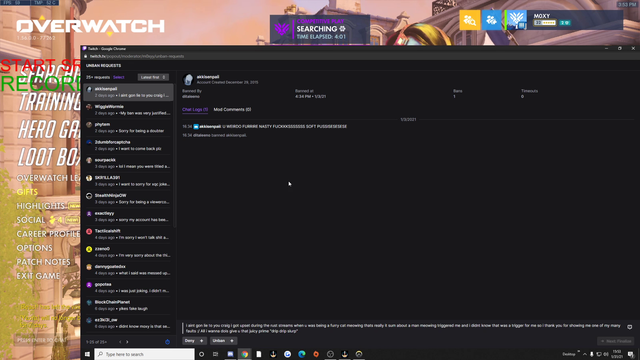Click akkisenpaii name in chat log
This screenshot has width=640, height=360.
pyautogui.click(x=210, y=127)
